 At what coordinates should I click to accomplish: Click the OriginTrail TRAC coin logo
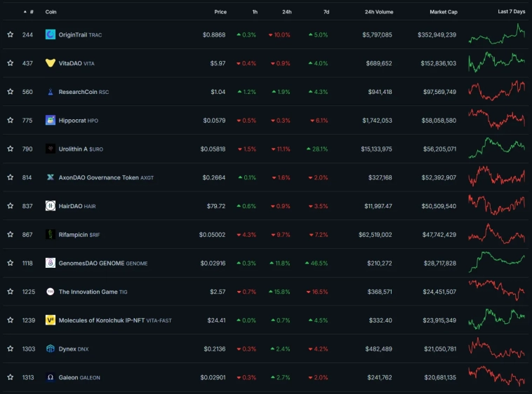tap(51, 34)
